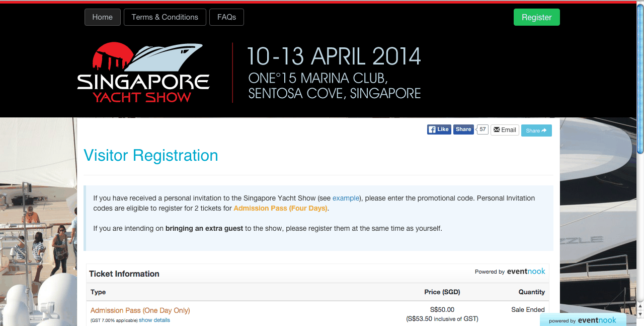644x326 pixels.
Task: Click Admission Pass (Four Days) link
Action: point(281,208)
